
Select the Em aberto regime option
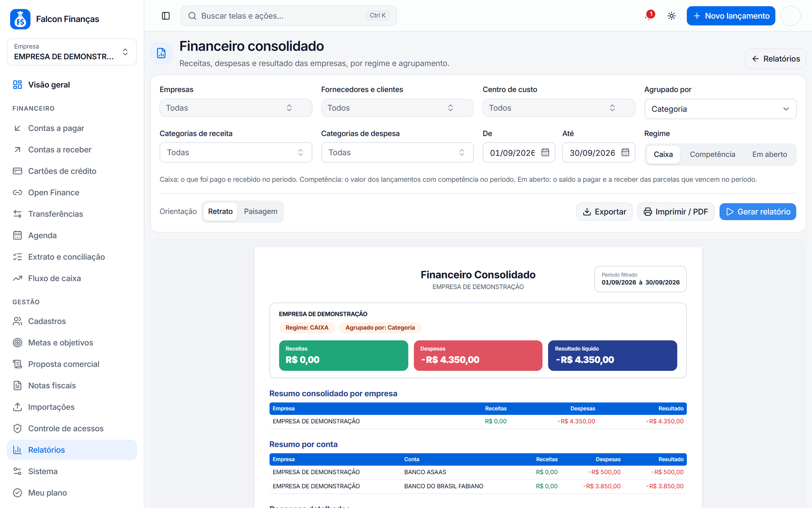point(769,155)
